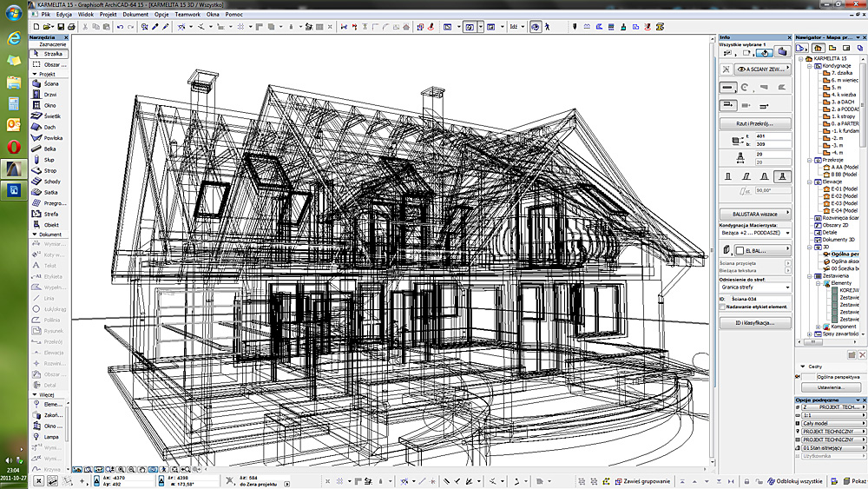Screen dimensions: 868x489
Task: Choose the Drzwi door tool
Action: [49, 95]
